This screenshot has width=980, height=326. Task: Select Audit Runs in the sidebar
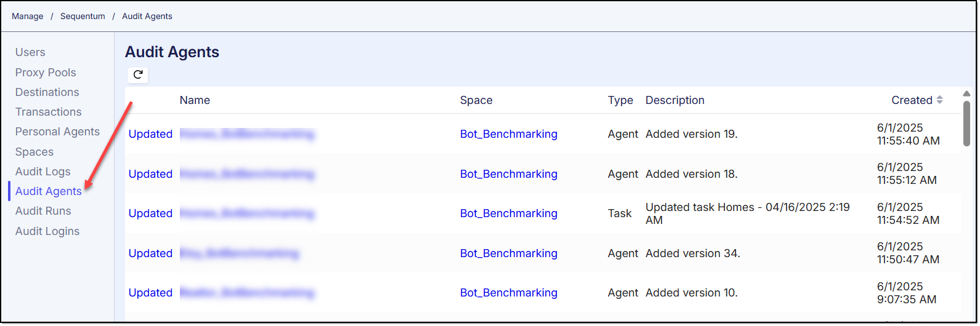point(43,211)
